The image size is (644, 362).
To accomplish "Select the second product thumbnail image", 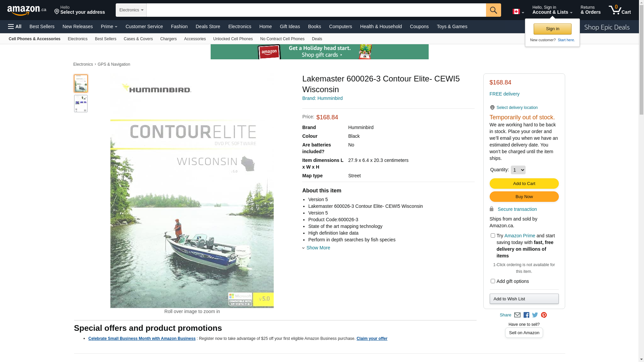I will point(81,104).
